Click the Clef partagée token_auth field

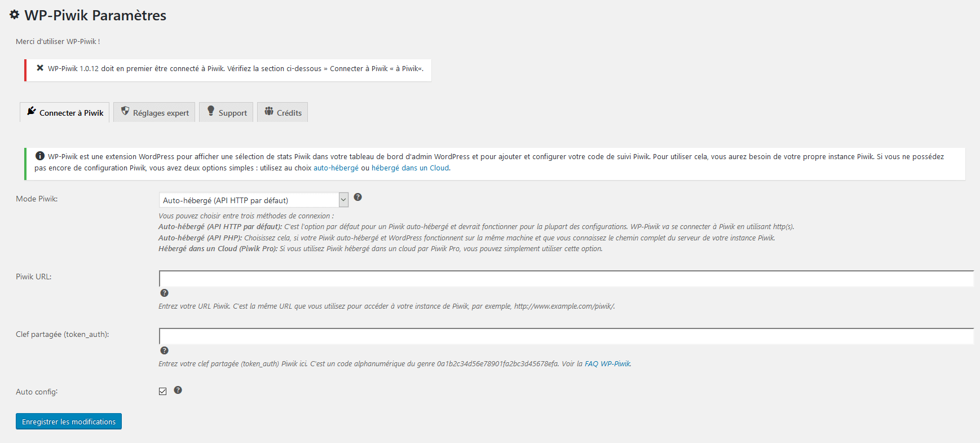click(x=566, y=336)
